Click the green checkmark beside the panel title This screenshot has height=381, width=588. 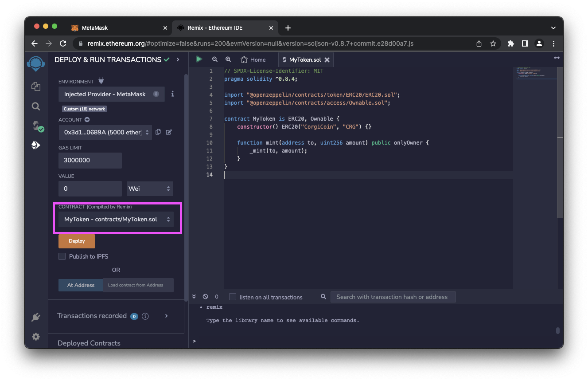coord(167,59)
